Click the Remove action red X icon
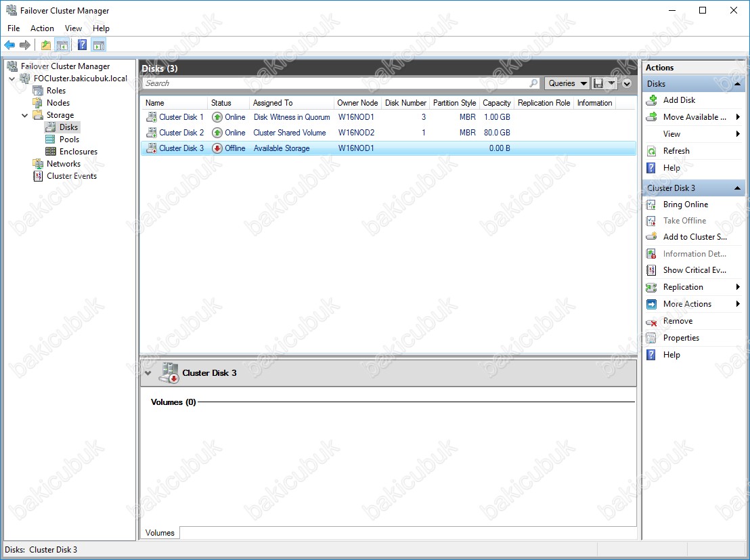Viewport: 750px width, 560px height. coord(651,322)
